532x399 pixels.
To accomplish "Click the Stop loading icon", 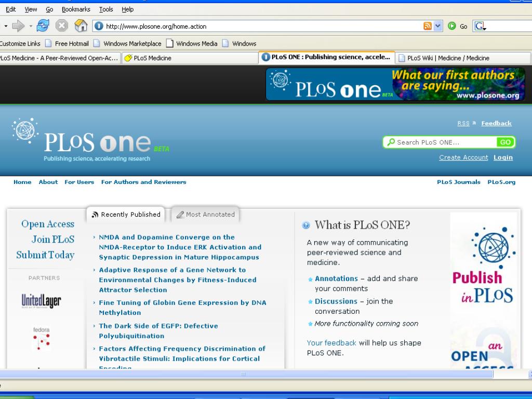I will [62, 26].
